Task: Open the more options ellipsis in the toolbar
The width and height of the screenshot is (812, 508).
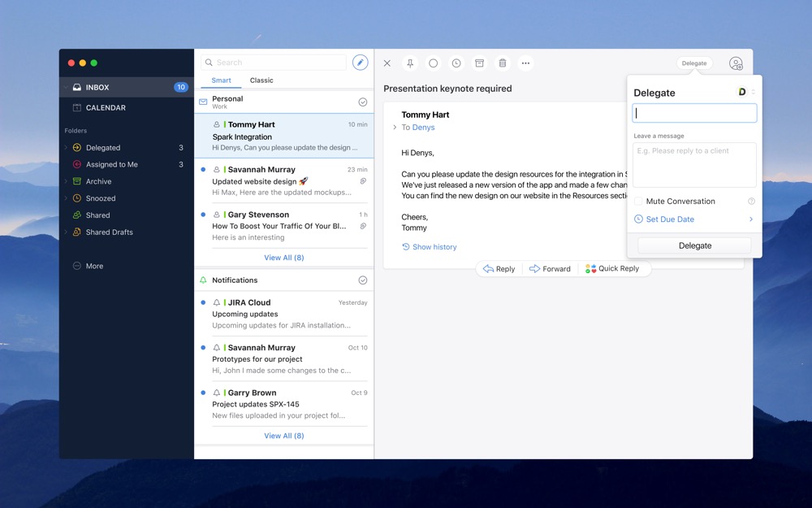Action: 526,63
